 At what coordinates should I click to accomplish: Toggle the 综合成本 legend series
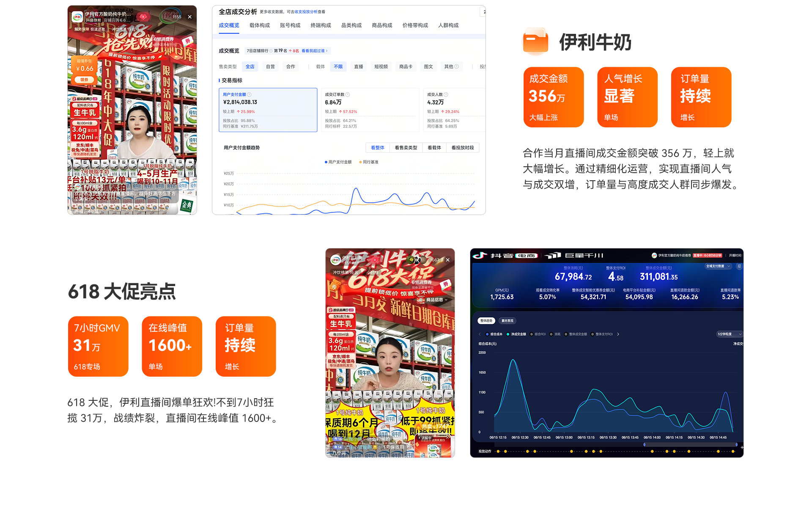pos(494,334)
